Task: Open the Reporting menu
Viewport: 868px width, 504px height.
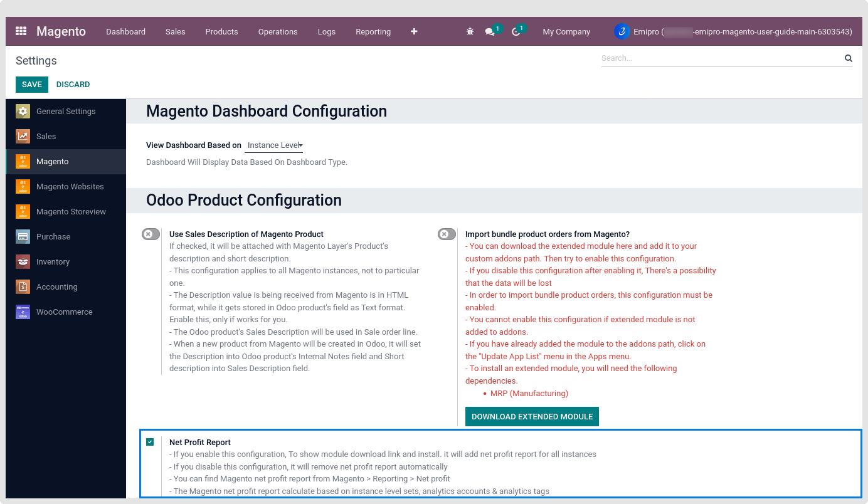Action: [373, 31]
